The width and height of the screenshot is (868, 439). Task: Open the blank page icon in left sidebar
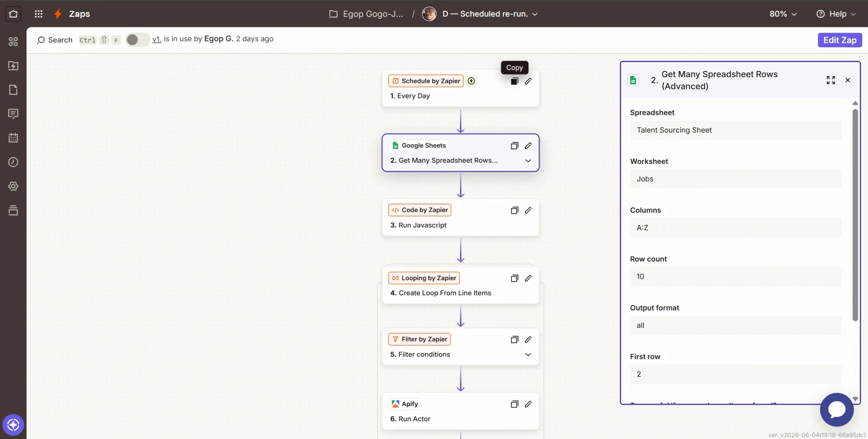pyautogui.click(x=13, y=90)
